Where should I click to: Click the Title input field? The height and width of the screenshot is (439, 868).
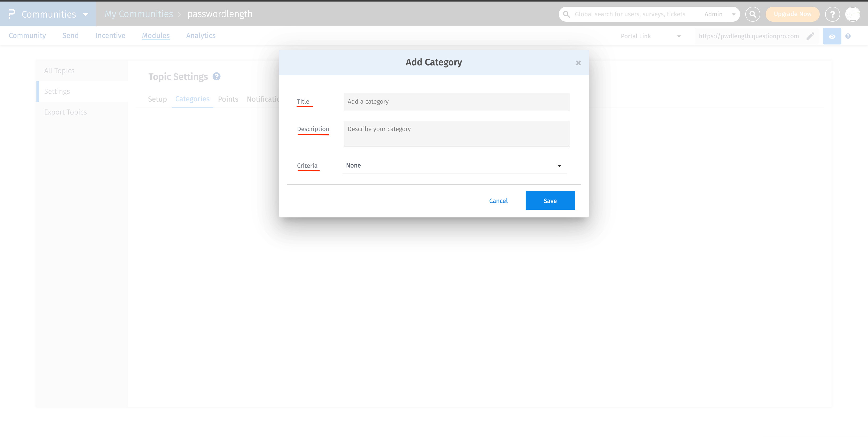456,102
